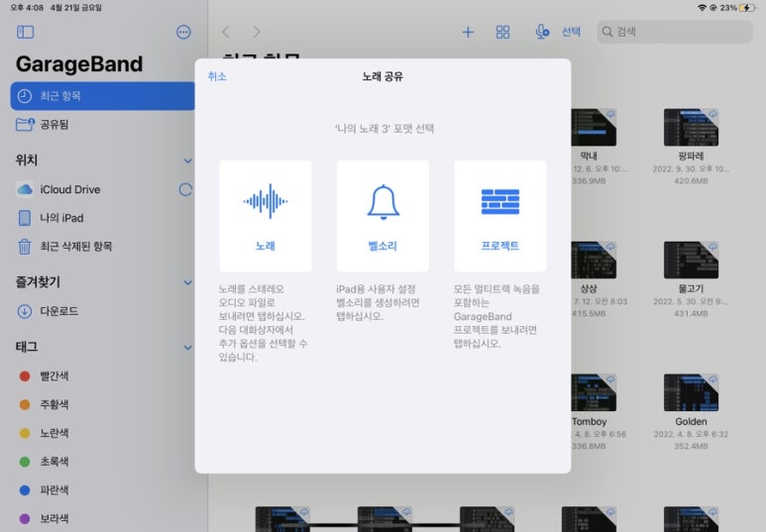Image resolution: width=766 pixels, height=532 pixels.
Task: Tap the clock icon beside 최근 항목
Action: pos(25,96)
